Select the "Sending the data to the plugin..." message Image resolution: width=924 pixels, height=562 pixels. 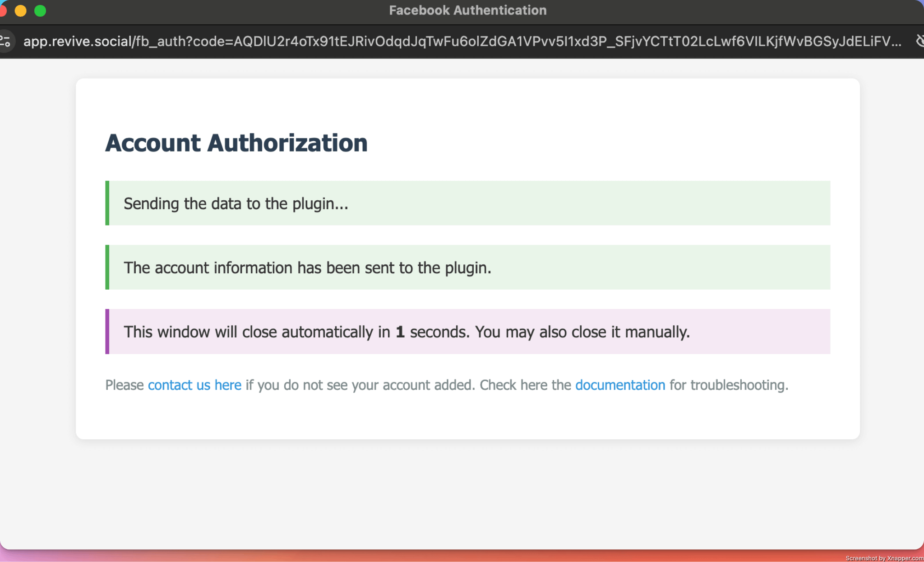coord(236,204)
